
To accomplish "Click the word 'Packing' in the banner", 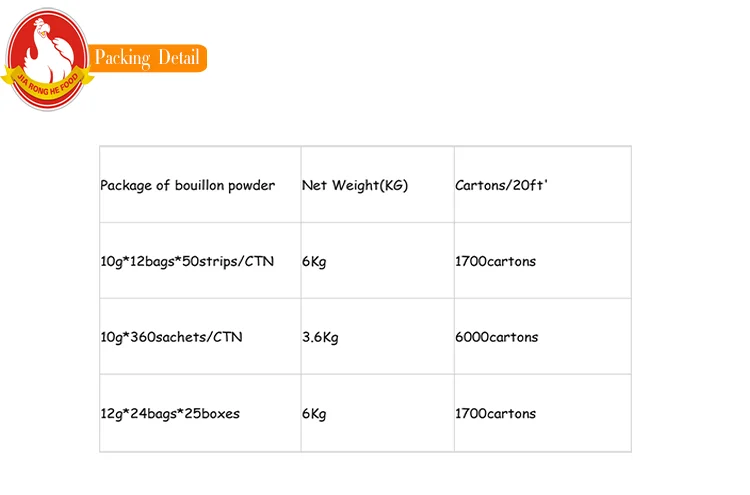I will tap(121, 58).
